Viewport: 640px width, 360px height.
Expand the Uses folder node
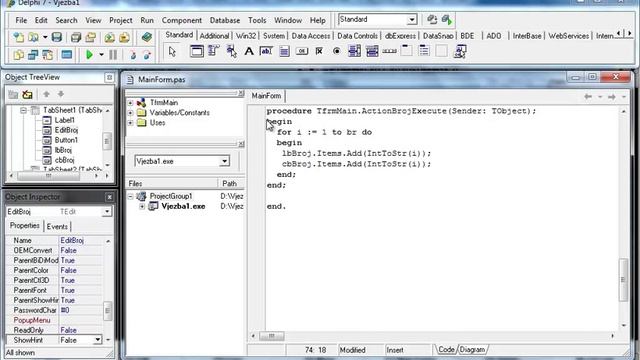coord(131,122)
